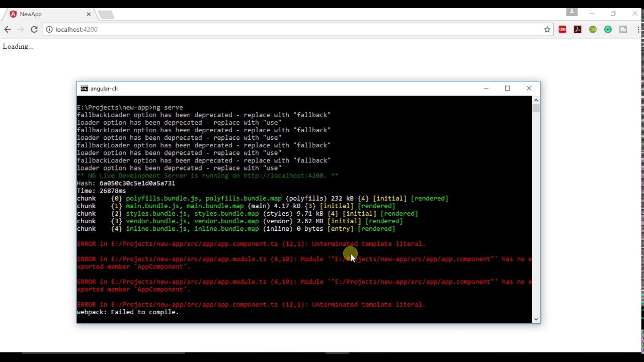Click the console vertical scrollbar thumb
644x362 pixels.
(x=536, y=109)
